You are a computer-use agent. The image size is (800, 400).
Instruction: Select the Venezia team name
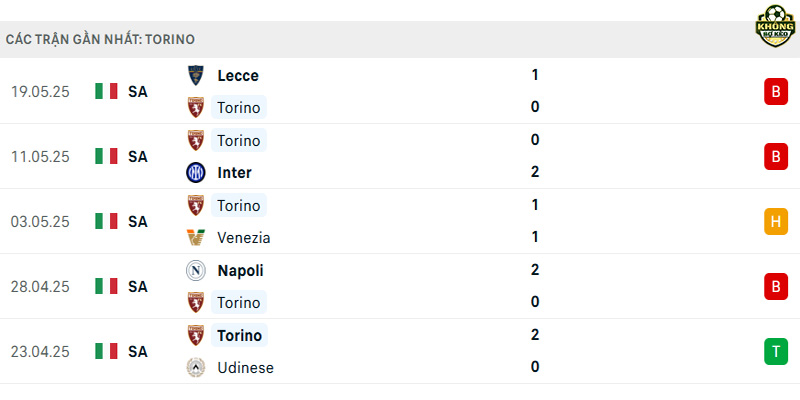(x=244, y=238)
